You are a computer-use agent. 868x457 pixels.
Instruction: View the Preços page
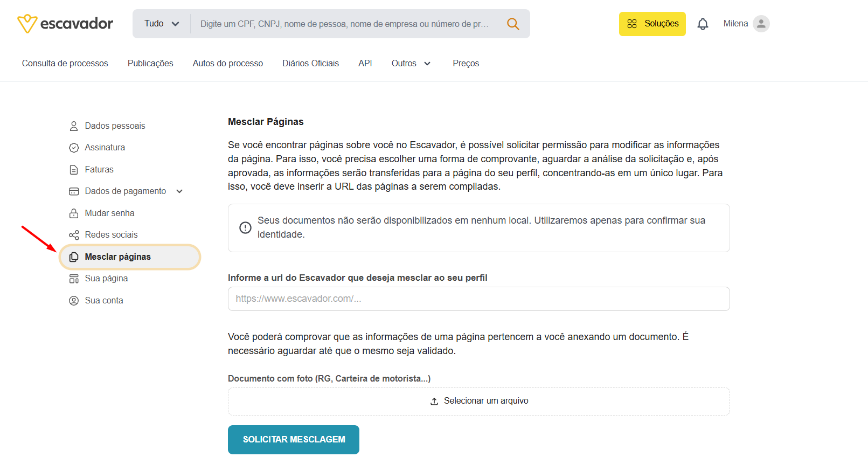coord(466,64)
